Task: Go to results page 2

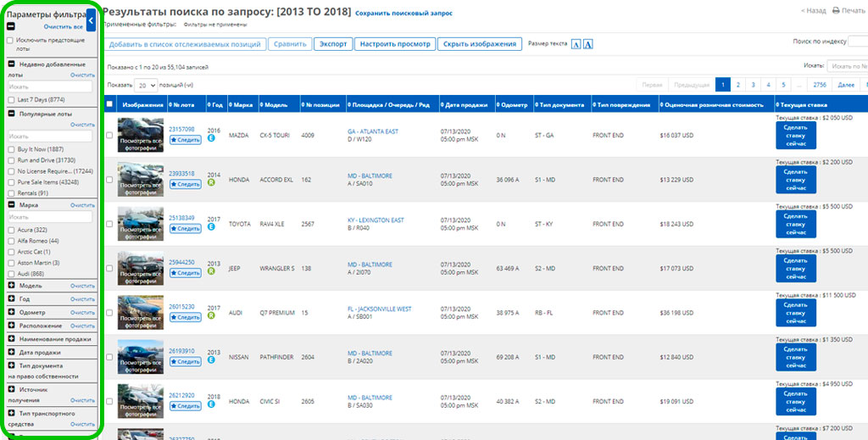Action: [738, 85]
